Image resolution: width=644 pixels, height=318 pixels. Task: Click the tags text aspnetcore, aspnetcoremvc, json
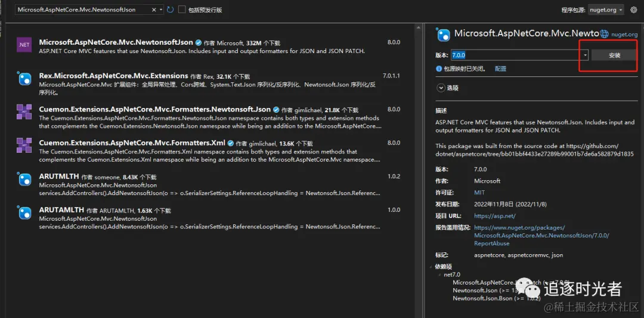click(x=518, y=255)
